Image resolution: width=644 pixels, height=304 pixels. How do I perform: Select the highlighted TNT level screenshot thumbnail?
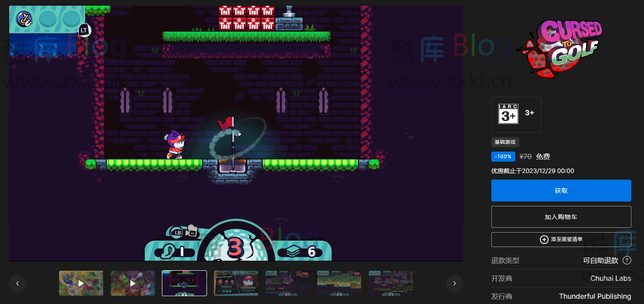[x=184, y=283]
